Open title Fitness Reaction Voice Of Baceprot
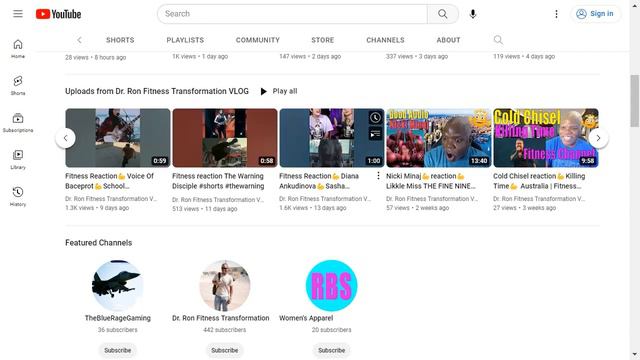This screenshot has width=640, height=360. (109, 181)
